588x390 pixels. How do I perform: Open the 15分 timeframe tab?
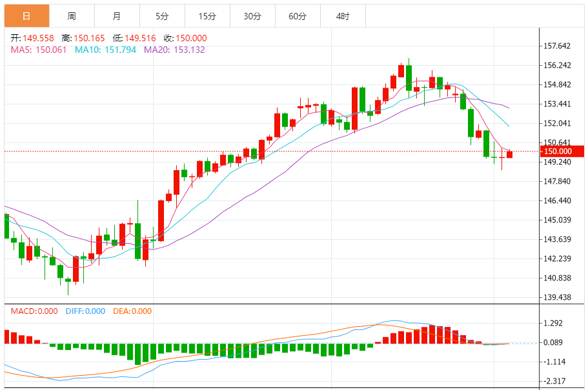click(207, 16)
